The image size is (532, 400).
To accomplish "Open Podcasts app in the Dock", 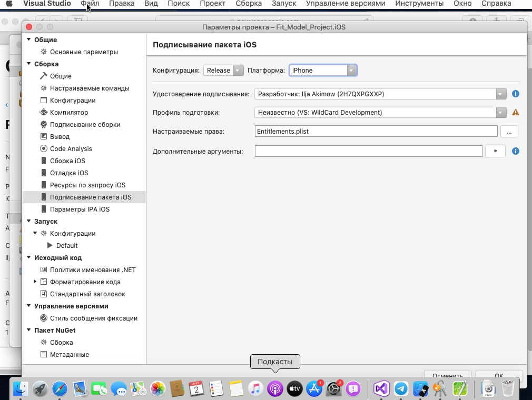I will click(x=275, y=388).
